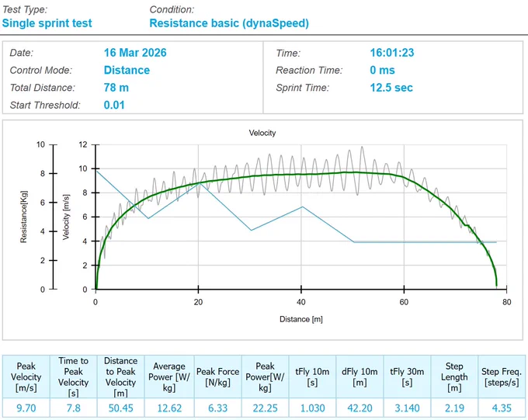Click the 'Test Type:' label
This screenshot has height=420, width=528.
pyautogui.click(x=25, y=9)
